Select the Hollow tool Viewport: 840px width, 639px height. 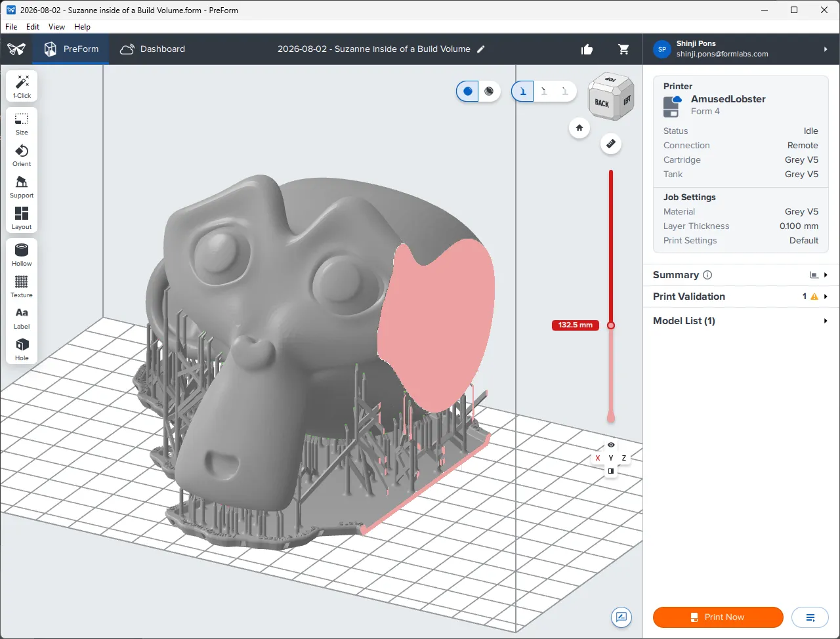pos(22,255)
